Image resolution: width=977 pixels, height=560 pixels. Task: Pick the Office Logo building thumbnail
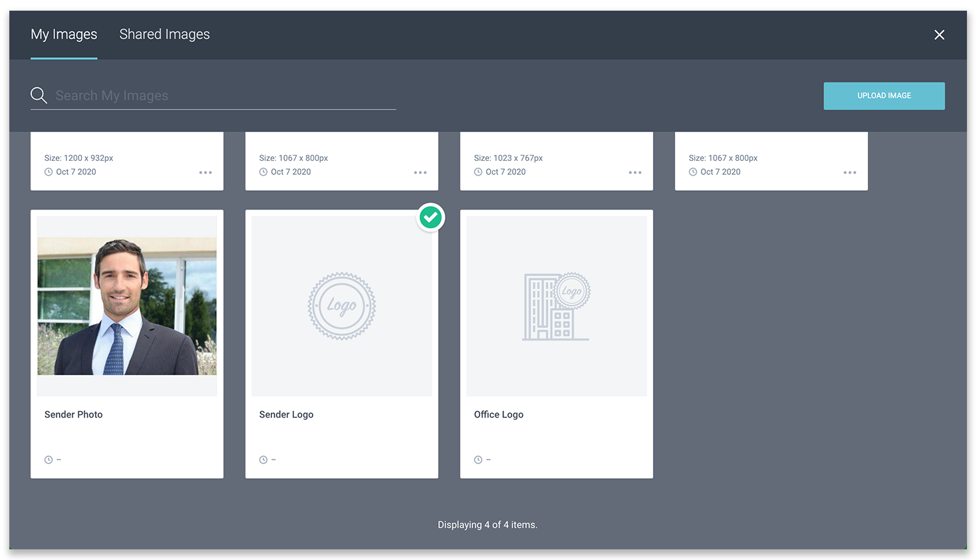coord(557,306)
